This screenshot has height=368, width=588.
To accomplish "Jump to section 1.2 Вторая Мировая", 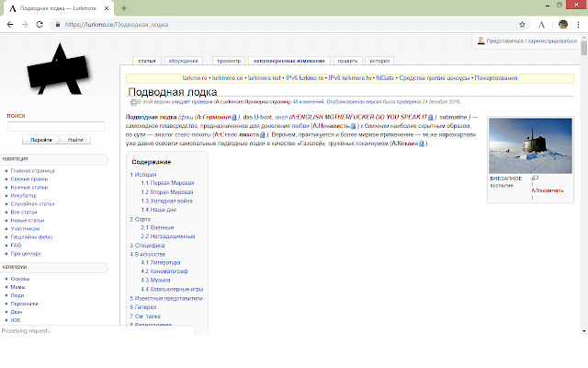I will tap(167, 192).
